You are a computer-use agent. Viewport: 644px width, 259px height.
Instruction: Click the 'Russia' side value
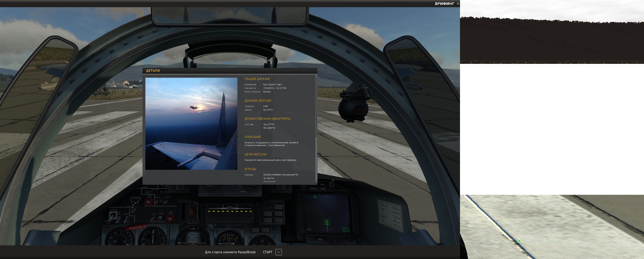click(x=267, y=92)
